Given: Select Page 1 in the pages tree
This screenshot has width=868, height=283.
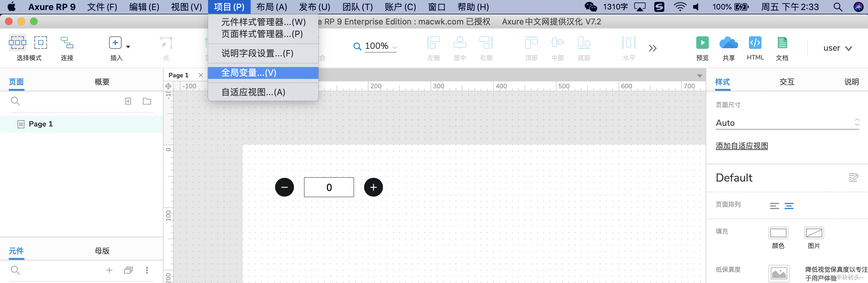Looking at the screenshot, I should (81, 124).
